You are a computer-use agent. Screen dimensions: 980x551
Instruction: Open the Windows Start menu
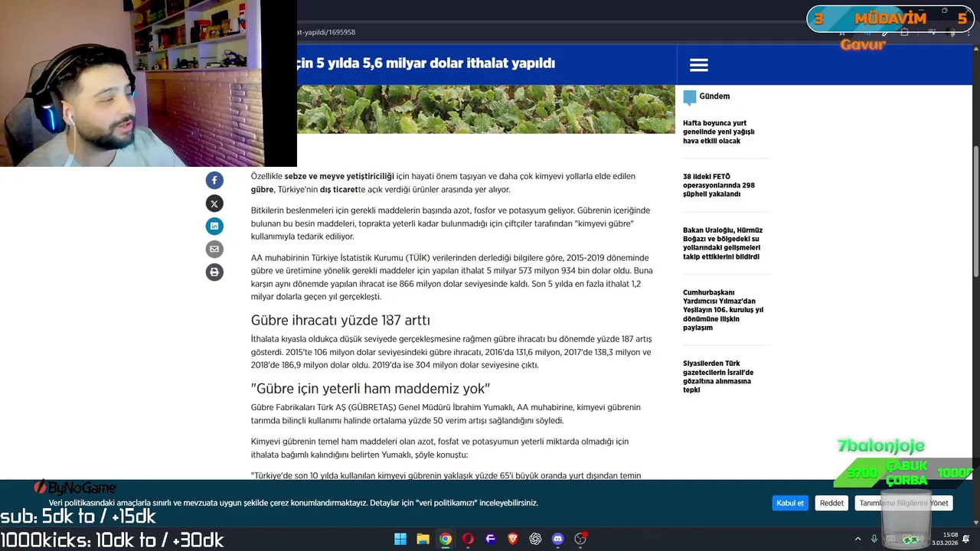[400, 539]
